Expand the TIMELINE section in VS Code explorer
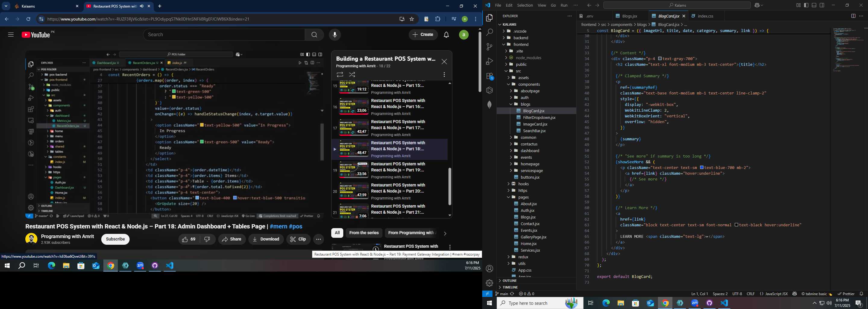This screenshot has height=309, width=868. pos(536,287)
